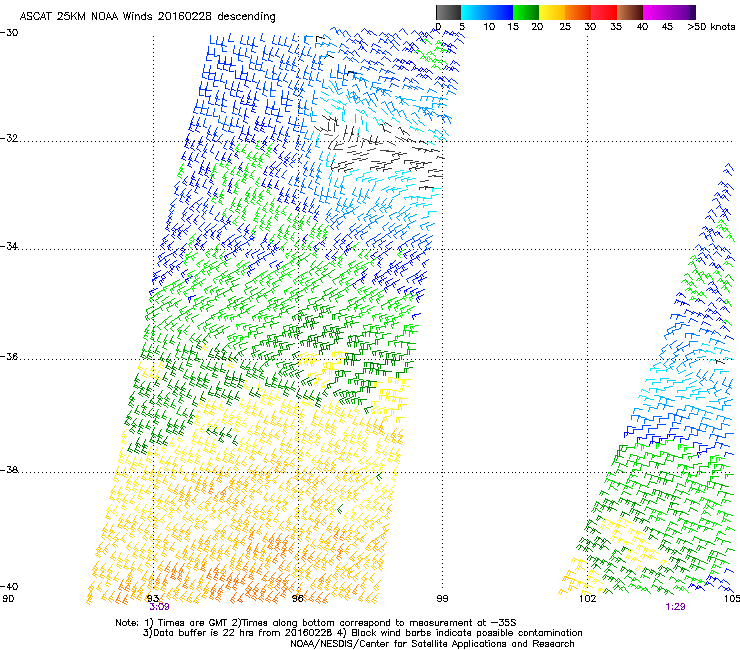This screenshot has width=740, height=650.
Task: Click the '-34' latitude label
Action: pos(9,246)
